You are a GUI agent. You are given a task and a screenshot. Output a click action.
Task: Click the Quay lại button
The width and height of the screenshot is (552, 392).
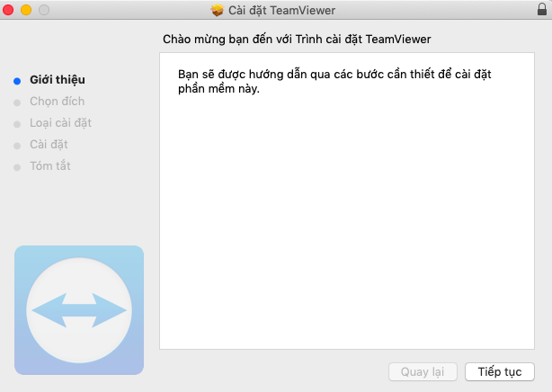pyautogui.click(x=423, y=371)
